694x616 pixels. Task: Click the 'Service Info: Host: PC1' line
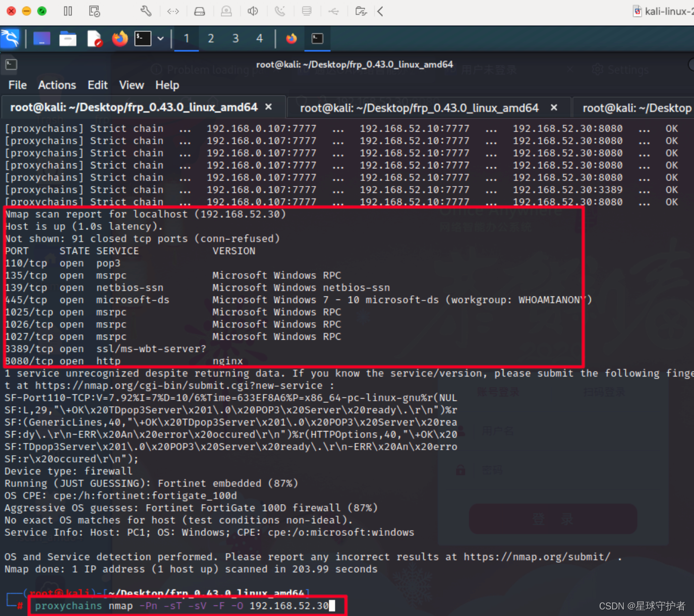pyautogui.click(x=209, y=532)
